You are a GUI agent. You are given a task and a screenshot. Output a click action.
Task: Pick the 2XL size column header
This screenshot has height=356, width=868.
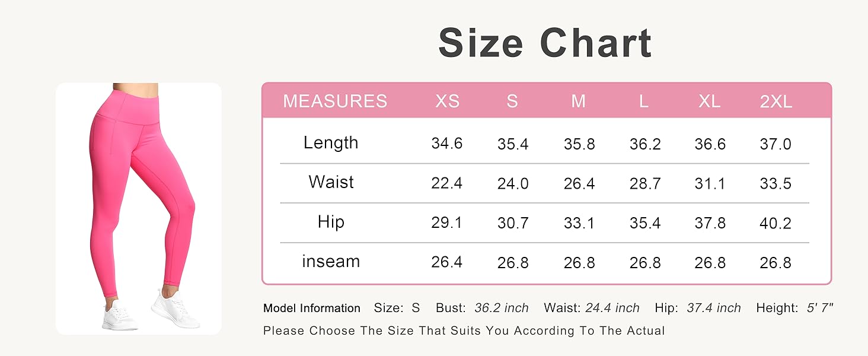(776, 101)
